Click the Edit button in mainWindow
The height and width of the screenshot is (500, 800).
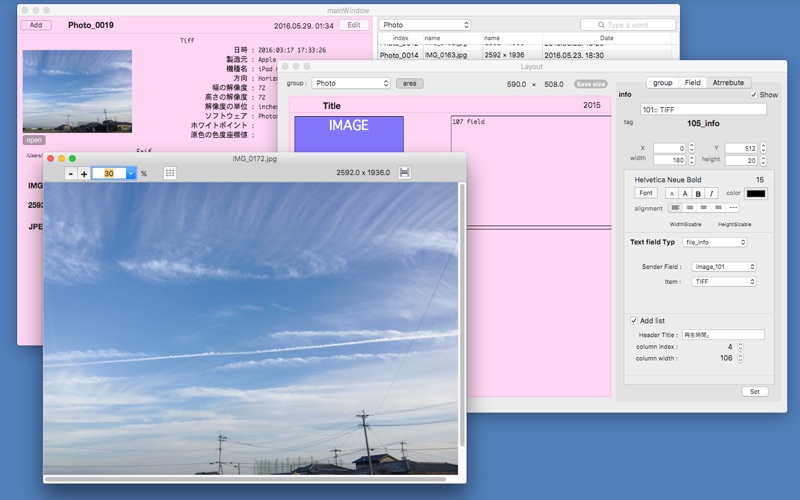click(x=354, y=25)
